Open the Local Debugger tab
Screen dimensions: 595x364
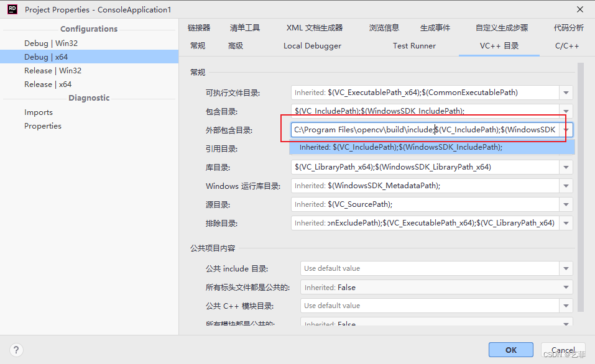click(312, 46)
